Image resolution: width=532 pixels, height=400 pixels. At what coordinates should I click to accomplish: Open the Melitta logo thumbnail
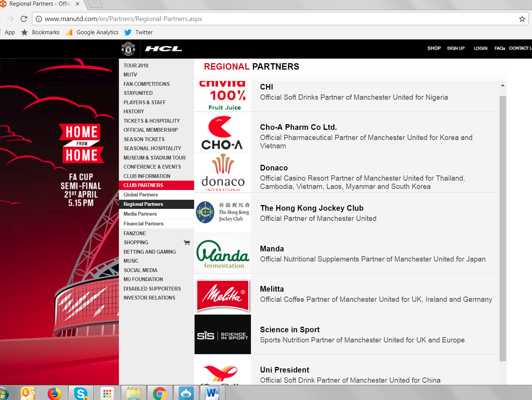(x=223, y=295)
